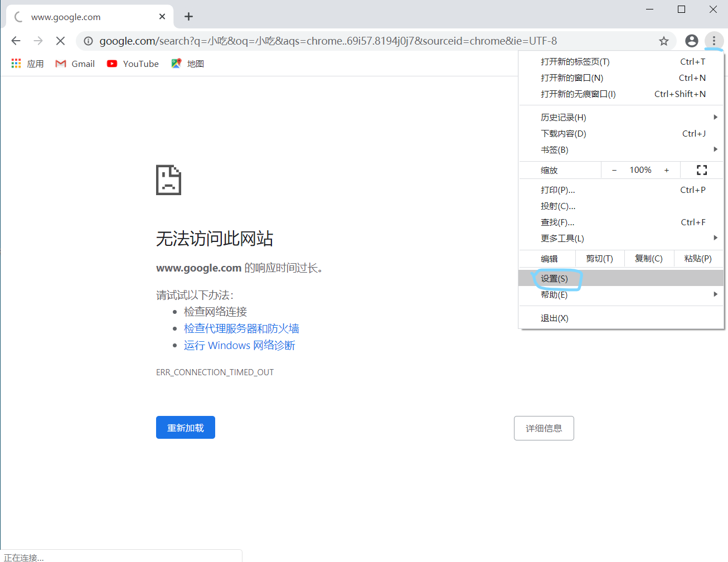Image resolution: width=728 pixels, height=562 pixels.
Task: Open the 检查代理服务器和防火墙 link
Action: coord(241,328)
